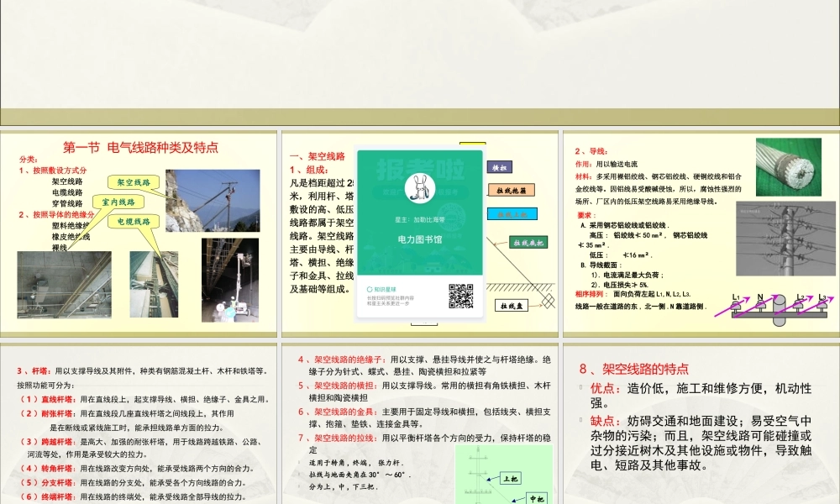Expand the blue 拉线上把 label
Image resolution: width=840 pixels, height=504 pixels.
click(x=512, y=214)
